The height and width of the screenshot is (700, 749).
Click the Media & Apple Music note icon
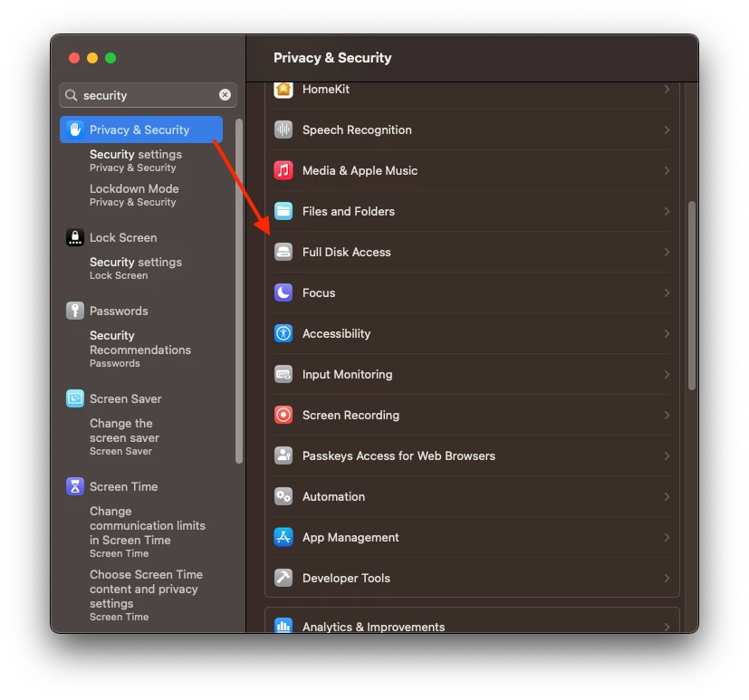[x=283, y=170]
